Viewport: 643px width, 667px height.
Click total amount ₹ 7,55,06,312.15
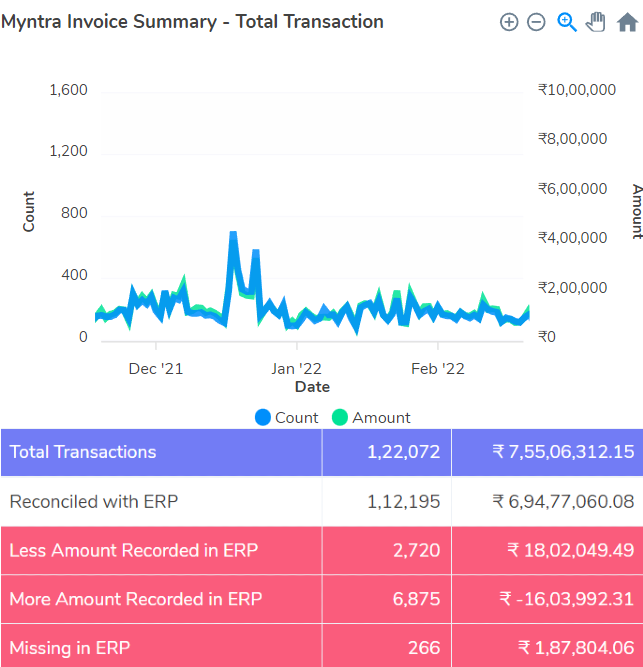coord(563,452)
